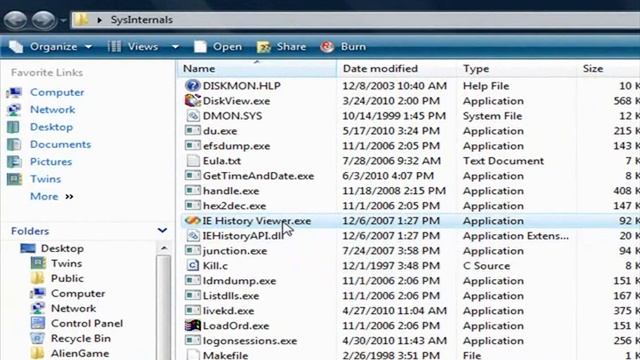Select the logonsessions.exe file name
Viewport: 640px width, 360px height.
tap(250, 341)
